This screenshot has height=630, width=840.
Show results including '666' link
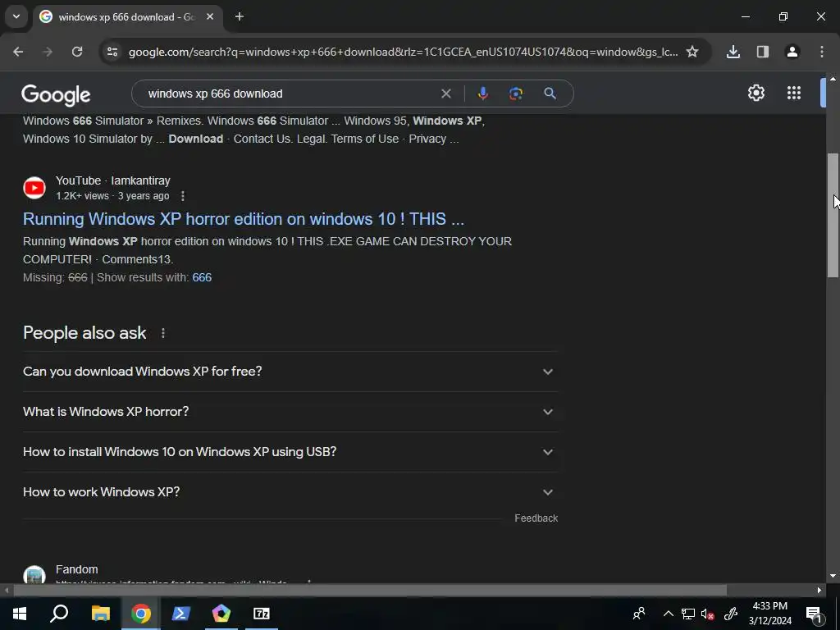click(202, 277)
